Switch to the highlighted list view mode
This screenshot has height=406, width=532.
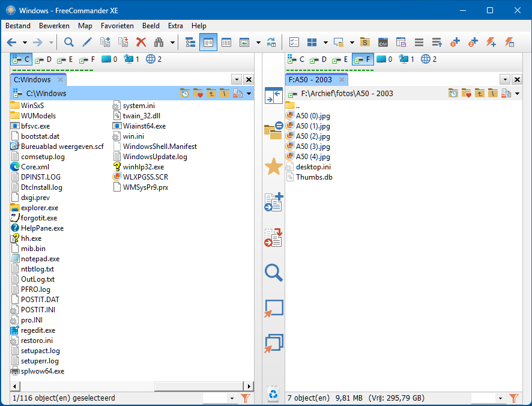coord(208,43)
